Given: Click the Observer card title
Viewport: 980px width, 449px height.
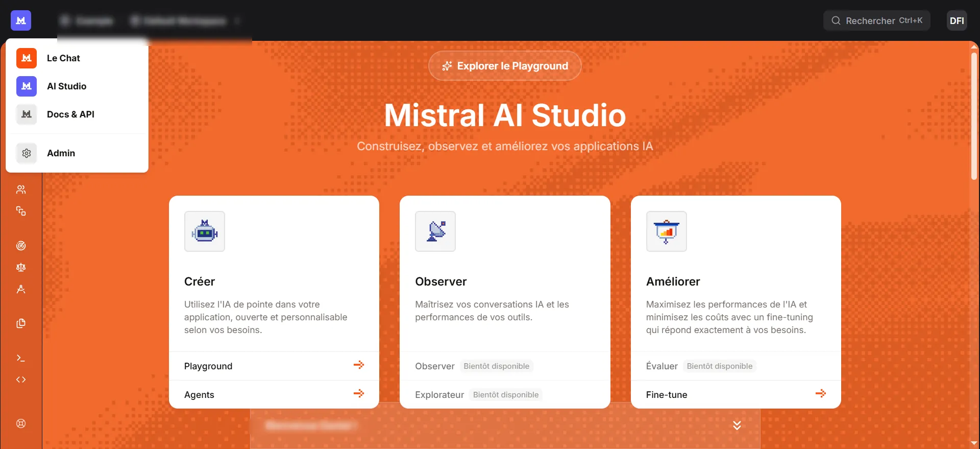Looking at the screenshot, I should coord(441,281).
